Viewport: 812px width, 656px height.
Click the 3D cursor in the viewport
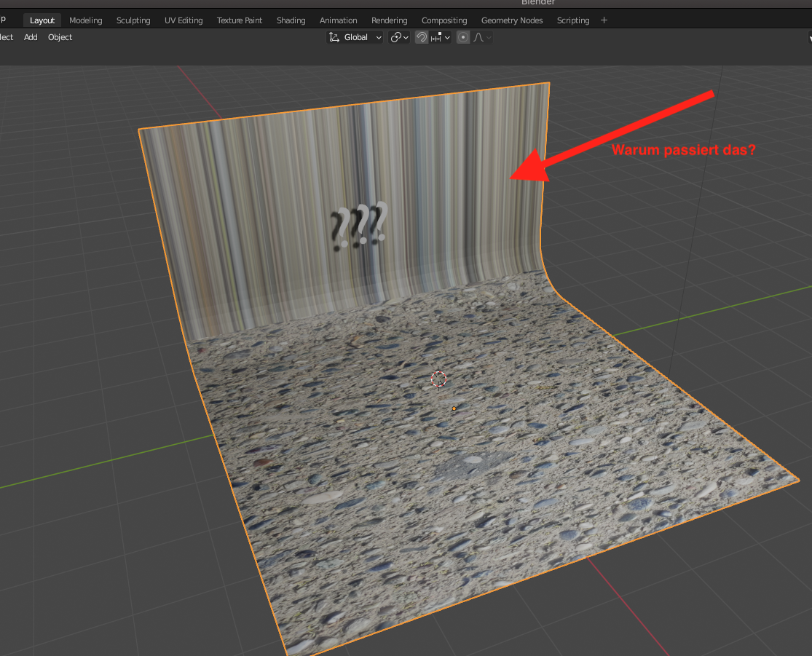(x=438, y=379)
